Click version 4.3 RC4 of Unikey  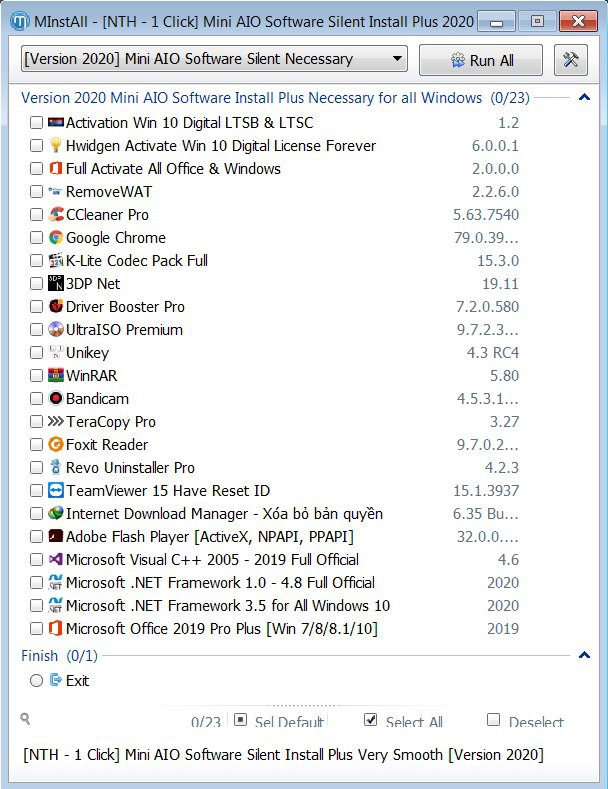(493, 353)
